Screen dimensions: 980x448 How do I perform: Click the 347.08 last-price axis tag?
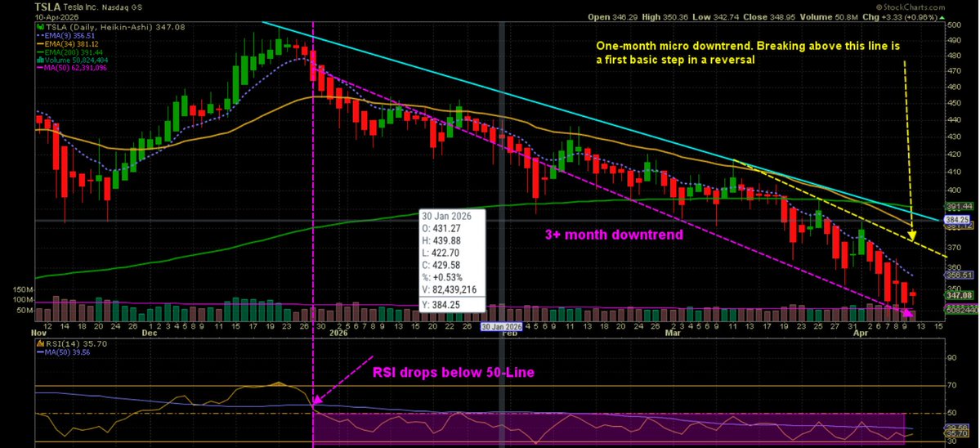point(960,295)
